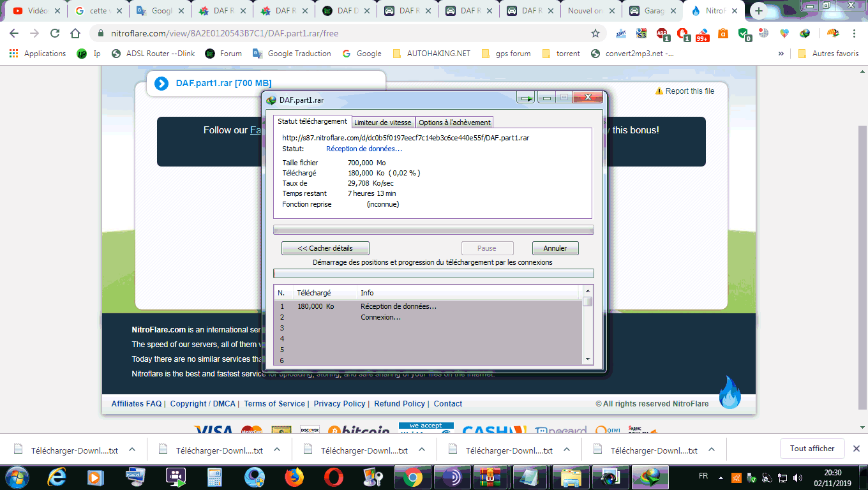Screen dimensions: 868x490
Task: Open the S3 translator extension icon
Action: tap(641, 33)
